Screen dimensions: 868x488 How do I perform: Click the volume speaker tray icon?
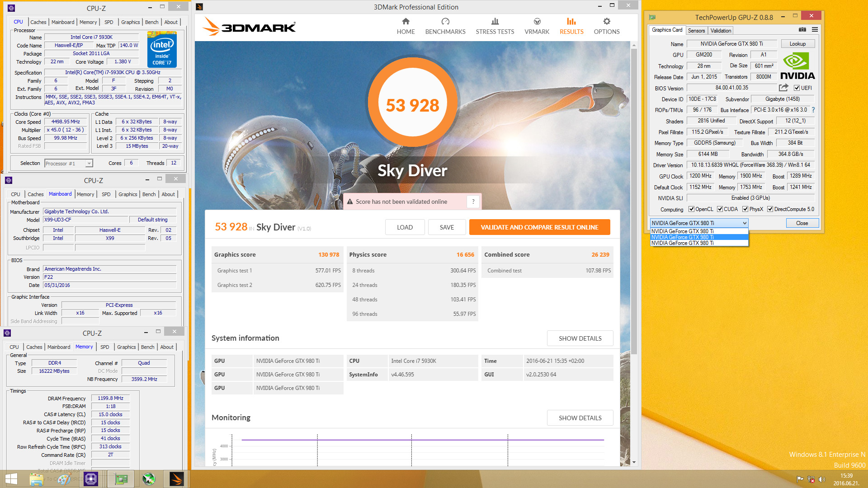821,479
